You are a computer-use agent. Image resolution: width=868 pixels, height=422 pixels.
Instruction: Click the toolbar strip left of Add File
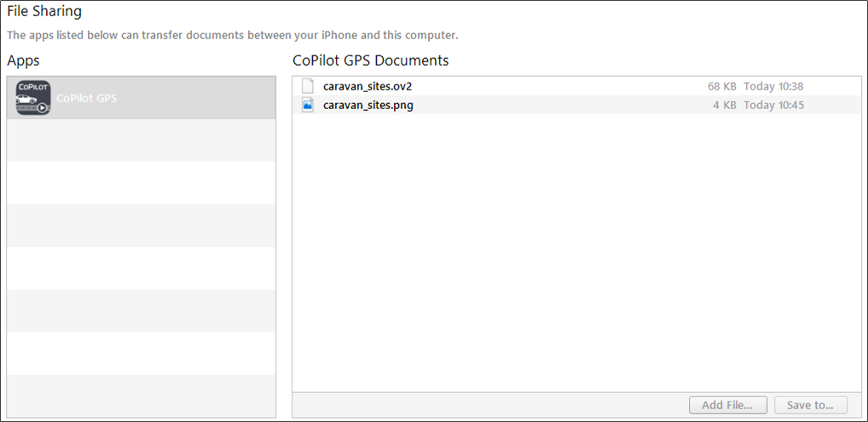[486, 405]
